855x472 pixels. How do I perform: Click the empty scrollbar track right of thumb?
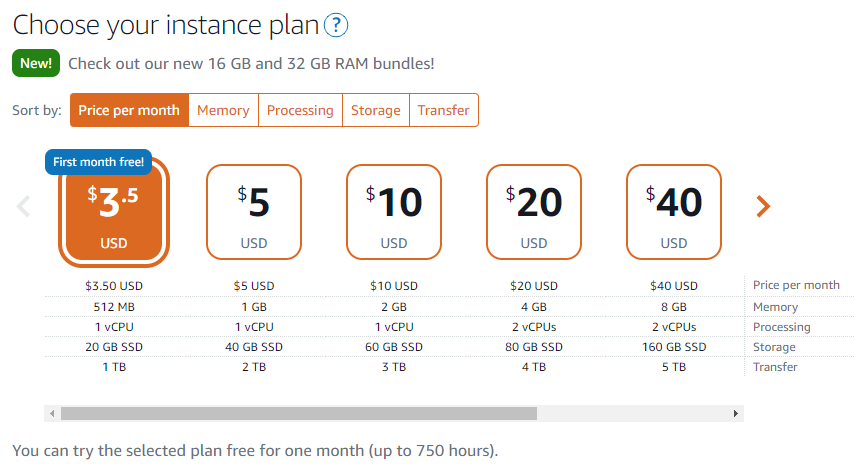(x=633, y=413)
